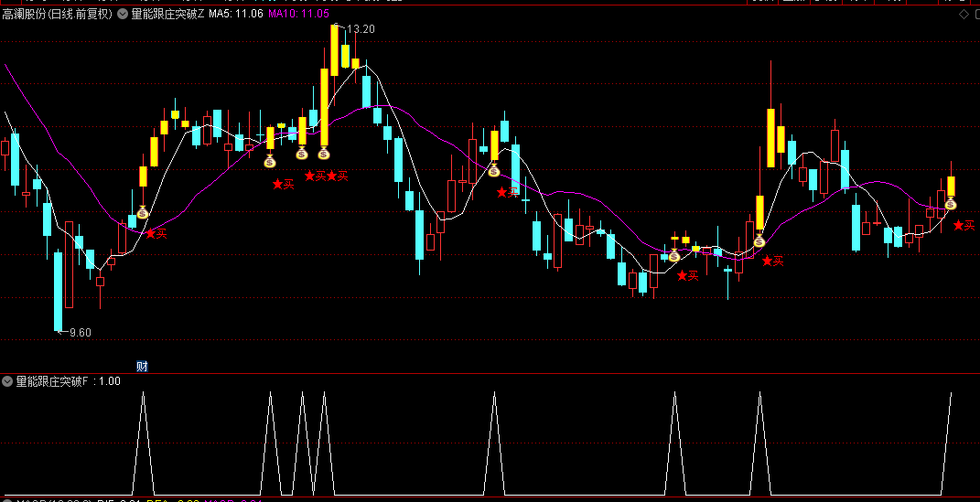Expand the 量能跟庄突破F sub-chart indicator dropdown
This screenshot has height=502, width=980.
coord(7,381)
